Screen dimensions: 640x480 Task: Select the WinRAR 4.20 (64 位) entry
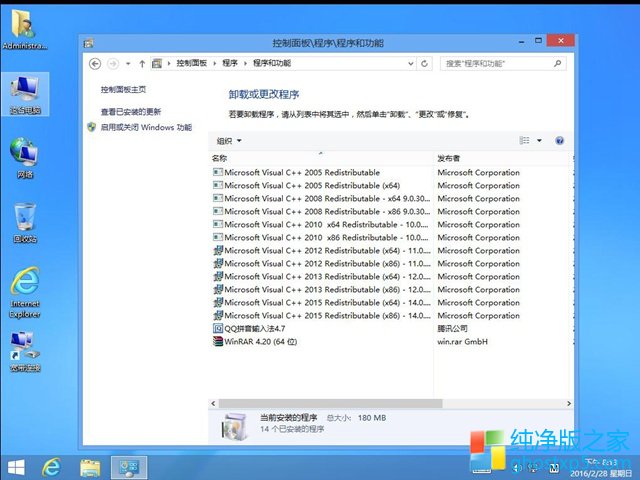click(260, 341)
